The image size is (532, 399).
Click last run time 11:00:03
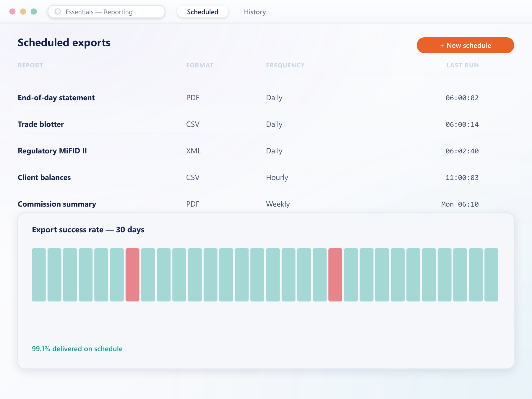[x=462, y=178]
